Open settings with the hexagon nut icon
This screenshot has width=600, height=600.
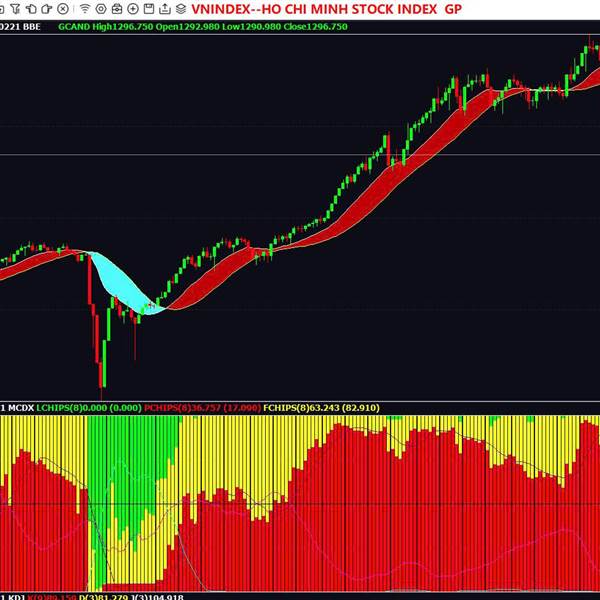click(x=101, y=8)
